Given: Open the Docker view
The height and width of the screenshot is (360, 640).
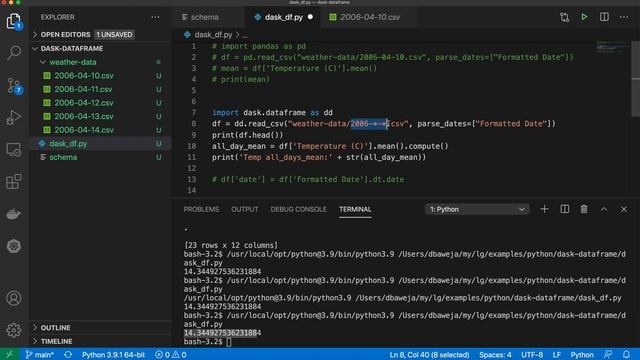Looking at the screenshot, I should [13, 214].
